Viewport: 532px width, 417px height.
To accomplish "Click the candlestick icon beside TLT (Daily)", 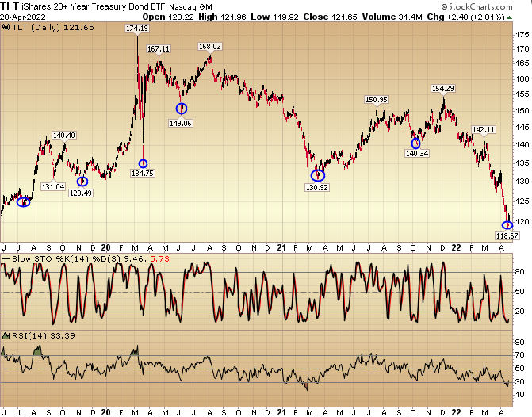I will tap(6, 28).
